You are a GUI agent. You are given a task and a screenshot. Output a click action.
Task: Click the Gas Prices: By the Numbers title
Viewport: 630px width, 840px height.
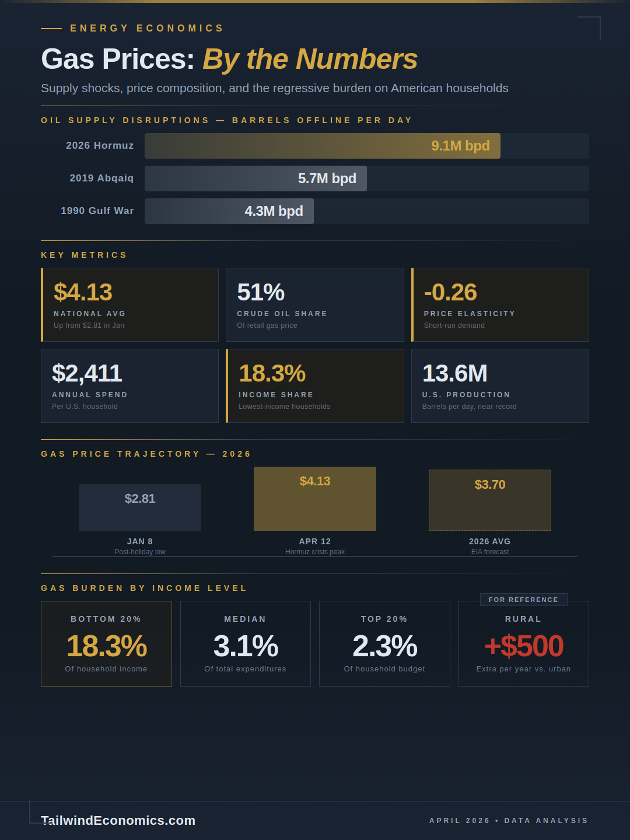click(229, 59)
